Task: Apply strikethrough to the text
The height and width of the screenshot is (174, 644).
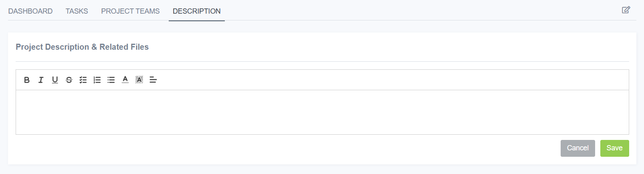Action: pyautogui.click(x=69, y=80)
